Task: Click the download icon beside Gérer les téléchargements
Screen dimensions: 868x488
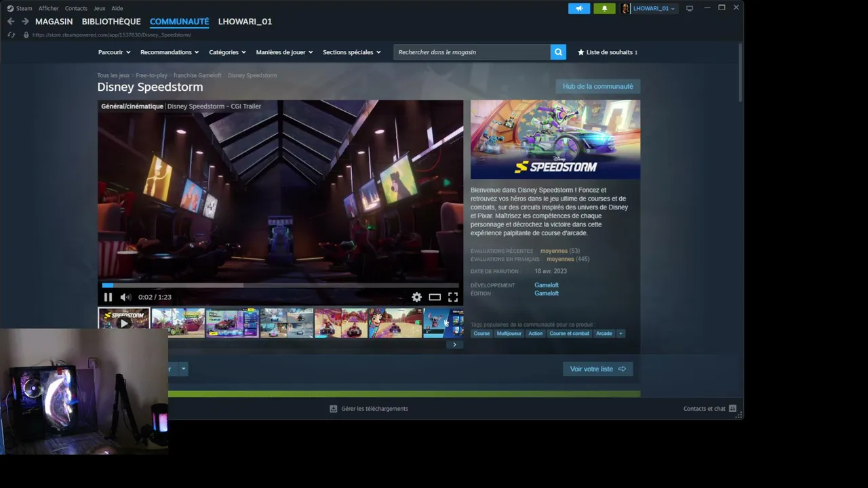Action: [333, 409]
